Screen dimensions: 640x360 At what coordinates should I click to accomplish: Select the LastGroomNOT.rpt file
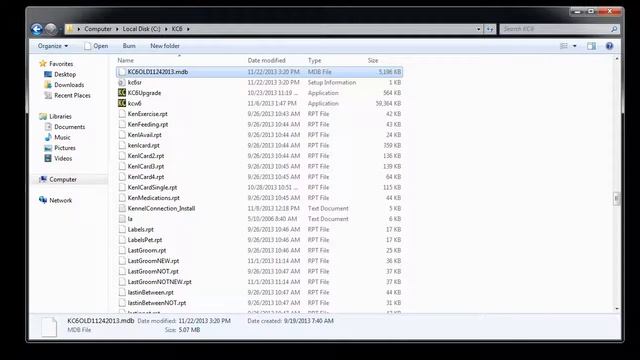pyautogui.click(x=153, y=271)
